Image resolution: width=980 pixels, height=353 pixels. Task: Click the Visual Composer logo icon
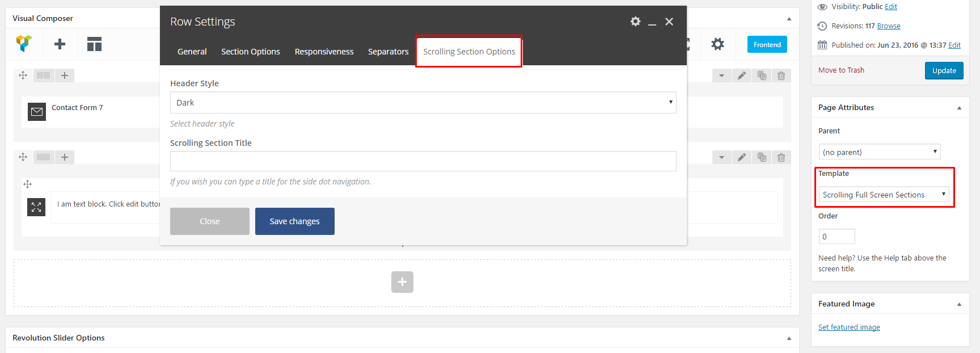[x=24, y=44]
